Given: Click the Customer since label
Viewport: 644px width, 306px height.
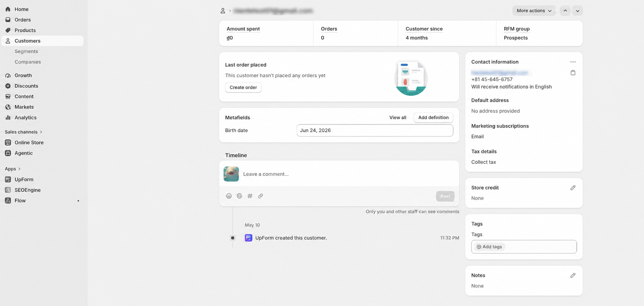Looking at the screenshot, I should tap(424, 29).
